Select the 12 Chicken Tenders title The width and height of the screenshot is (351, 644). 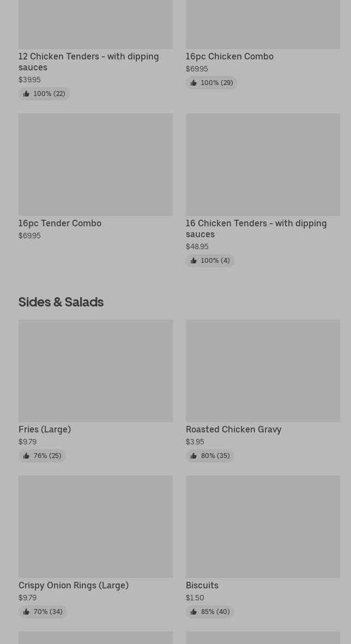88,62
